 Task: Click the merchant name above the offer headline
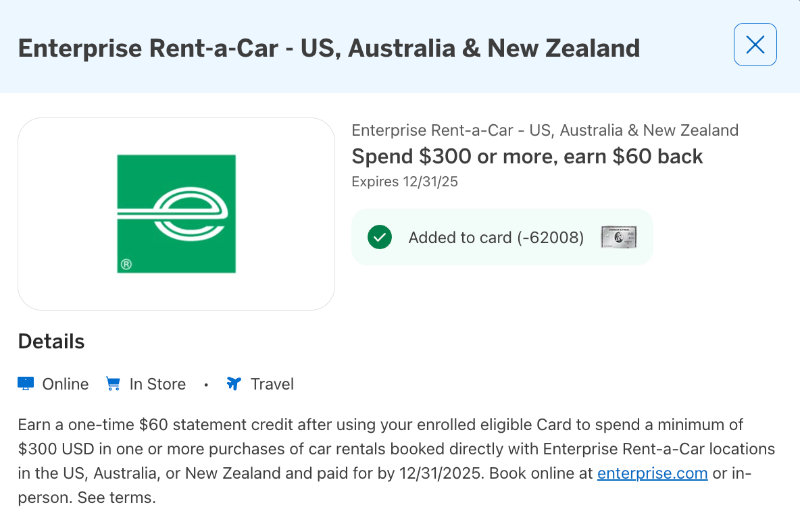pos(545,130)
